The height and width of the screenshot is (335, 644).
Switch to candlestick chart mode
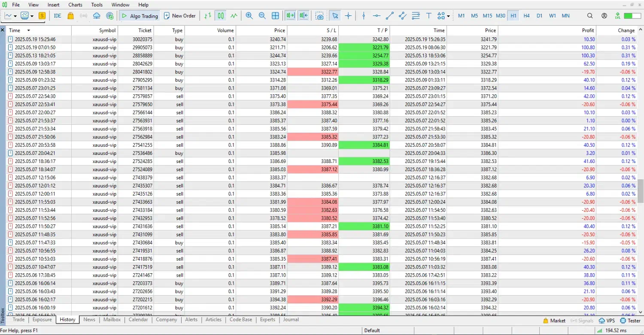tap(221, 16)
